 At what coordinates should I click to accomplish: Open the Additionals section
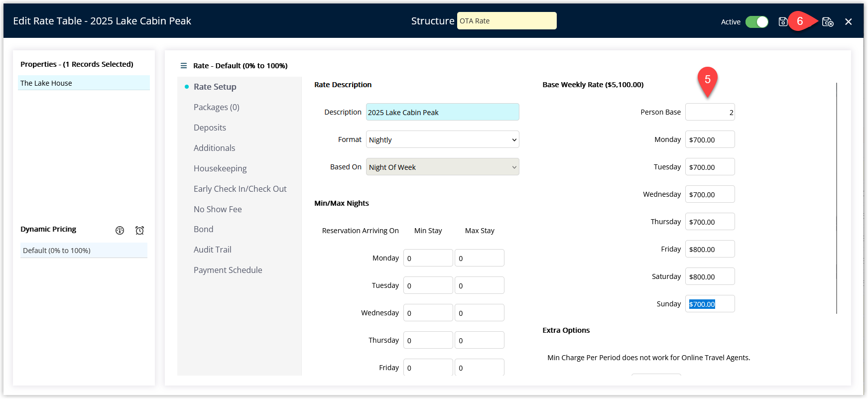(x=214, y=148)
